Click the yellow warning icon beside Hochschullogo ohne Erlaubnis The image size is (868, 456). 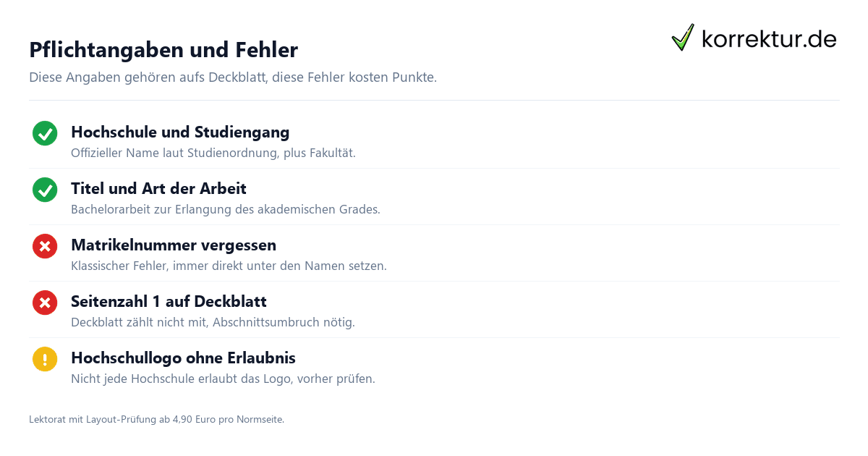tap(45, 360)
